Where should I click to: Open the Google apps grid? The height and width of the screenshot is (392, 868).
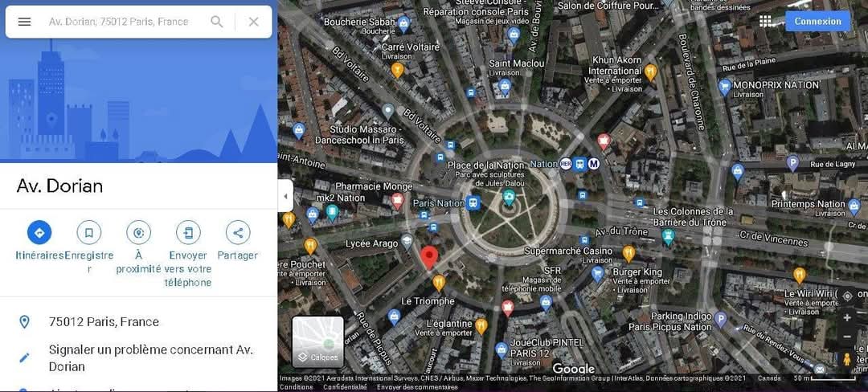[x=765, y=21]
